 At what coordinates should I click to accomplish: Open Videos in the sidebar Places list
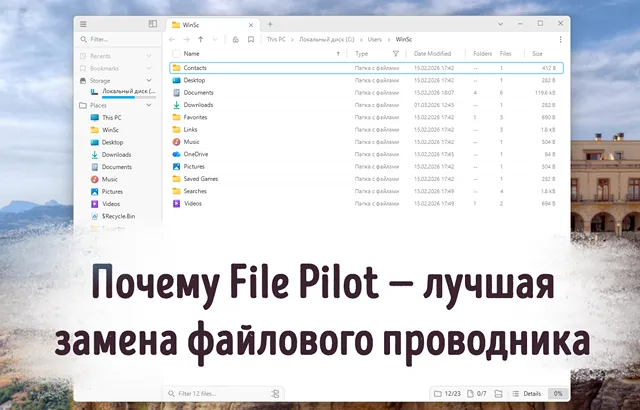111,204
